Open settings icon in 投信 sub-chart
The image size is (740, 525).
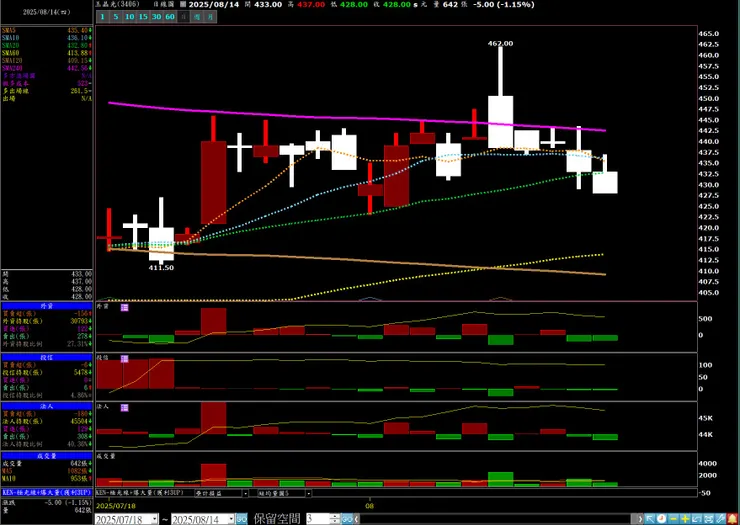pyautogui.click(x=125, y=359)
